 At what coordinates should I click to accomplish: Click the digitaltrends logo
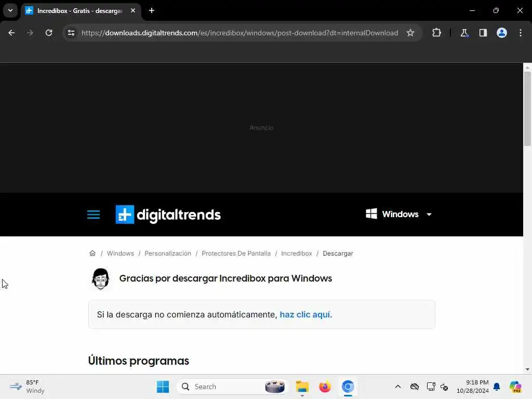coord(168,215)
